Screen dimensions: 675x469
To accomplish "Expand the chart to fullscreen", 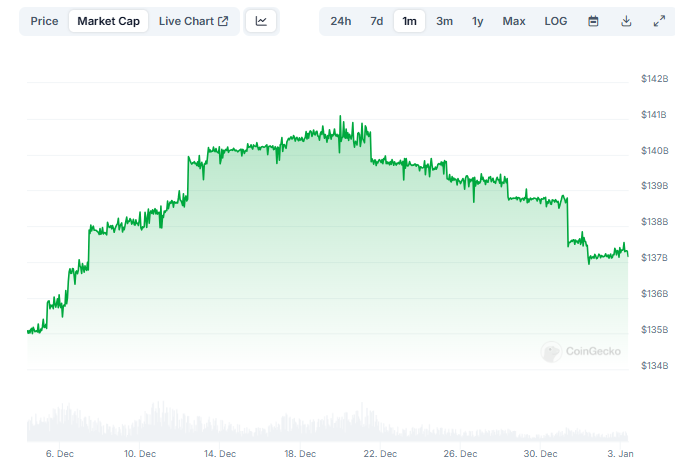I will (x=658, y=21).
